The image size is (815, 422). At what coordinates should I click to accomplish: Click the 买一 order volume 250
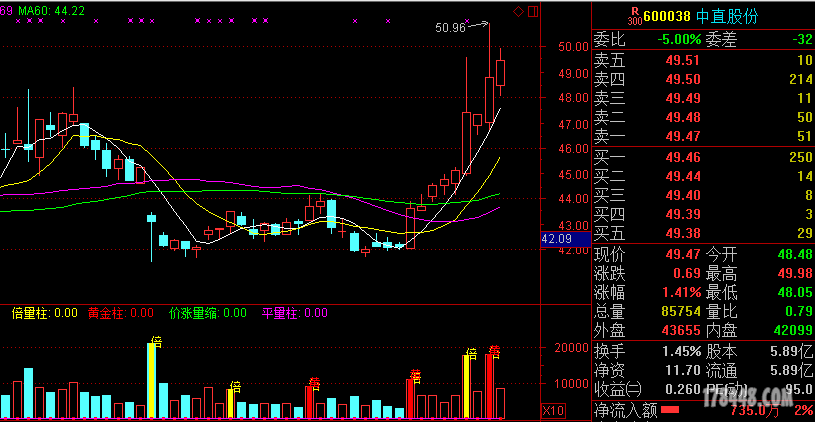coord(800,157)
